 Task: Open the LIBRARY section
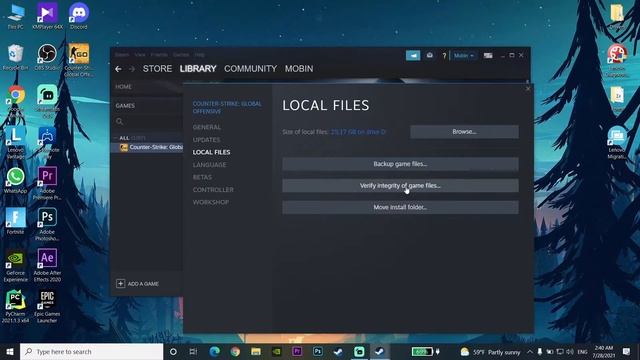(198, 69)
